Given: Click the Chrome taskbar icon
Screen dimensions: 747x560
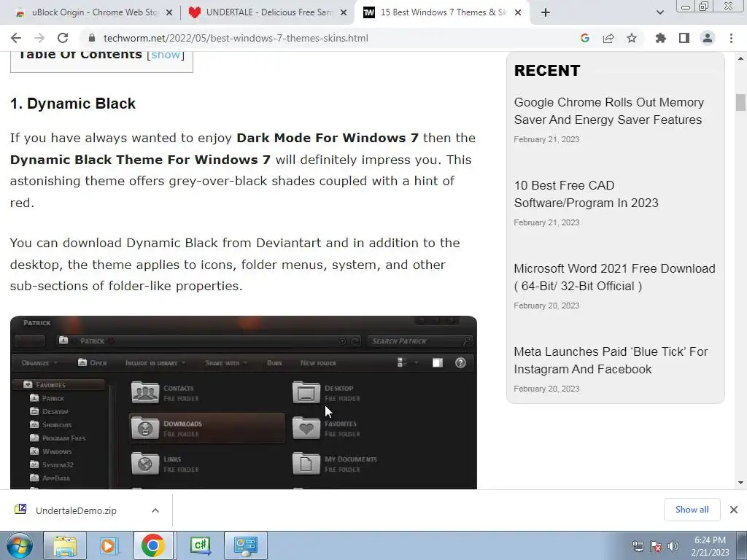Looking at the screenshot, I should (153, 545).
